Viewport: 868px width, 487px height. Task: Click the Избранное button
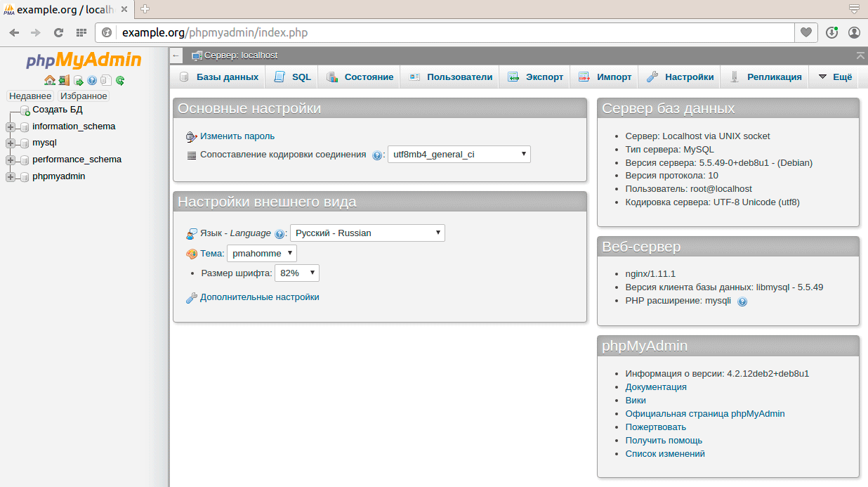pyautogui.click(x=84, y=96)
